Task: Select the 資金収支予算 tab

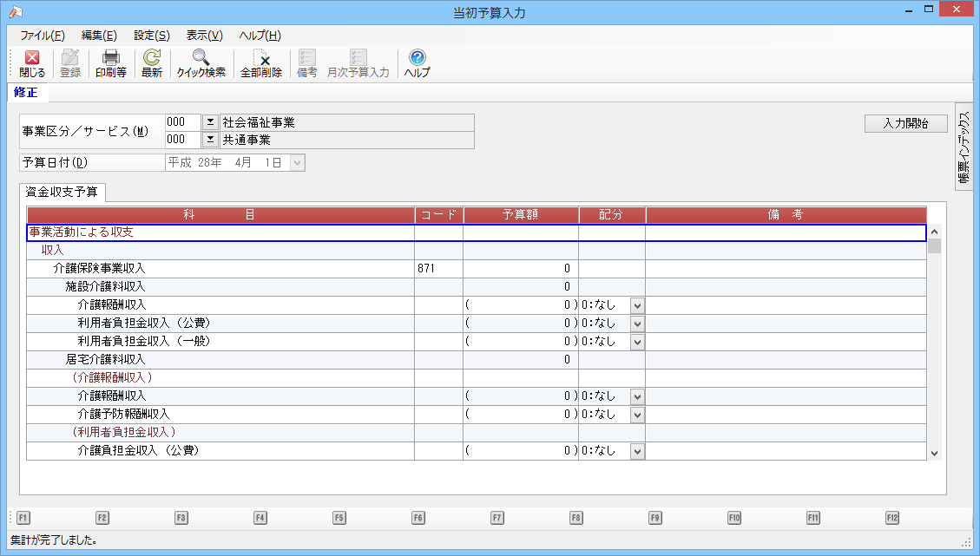Action: [x=62, y=192]
